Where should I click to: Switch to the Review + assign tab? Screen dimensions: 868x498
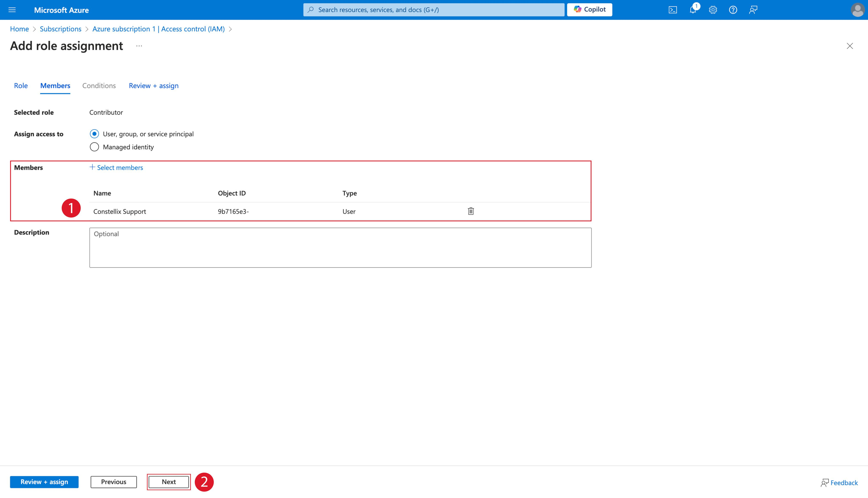coord(154,86)
